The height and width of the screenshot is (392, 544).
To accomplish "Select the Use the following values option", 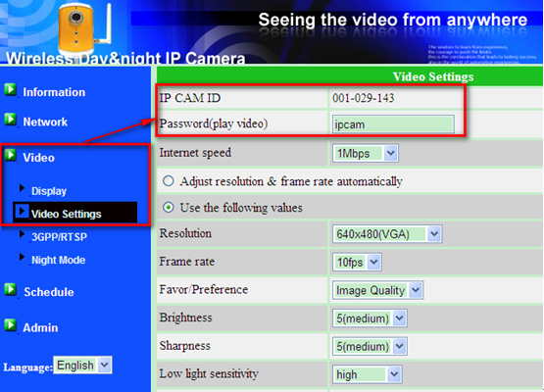I will click(169, 208).
